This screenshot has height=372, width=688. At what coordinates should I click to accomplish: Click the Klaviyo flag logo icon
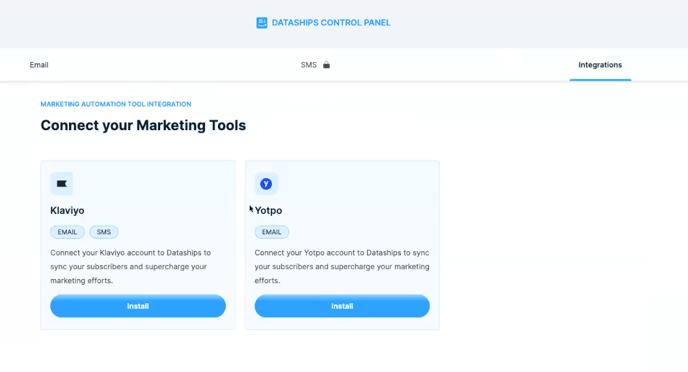tap(61, 184)
